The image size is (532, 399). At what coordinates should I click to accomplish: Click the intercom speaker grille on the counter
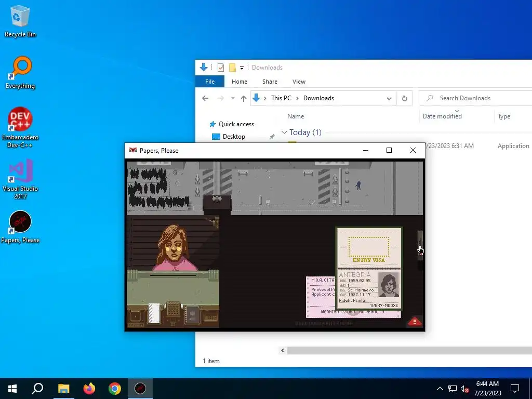coord(173,309)
